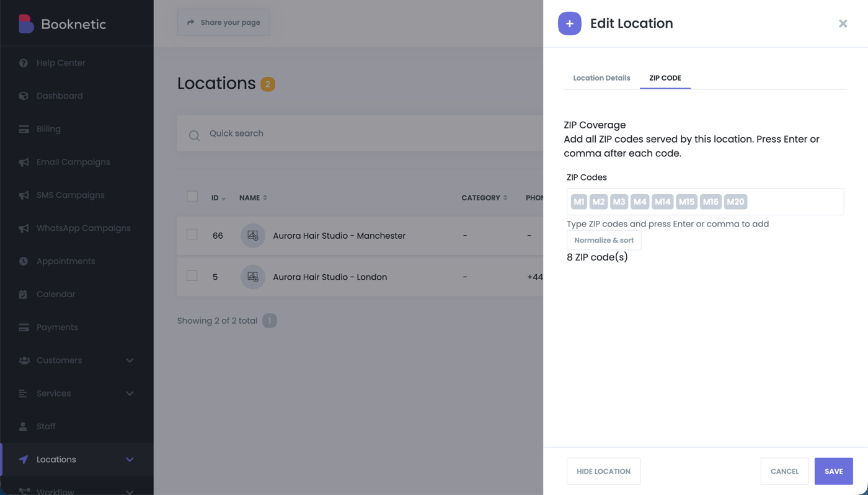
Task: Click the search magnifier icon
Action: pyautogui.click(x=194, y=135)
